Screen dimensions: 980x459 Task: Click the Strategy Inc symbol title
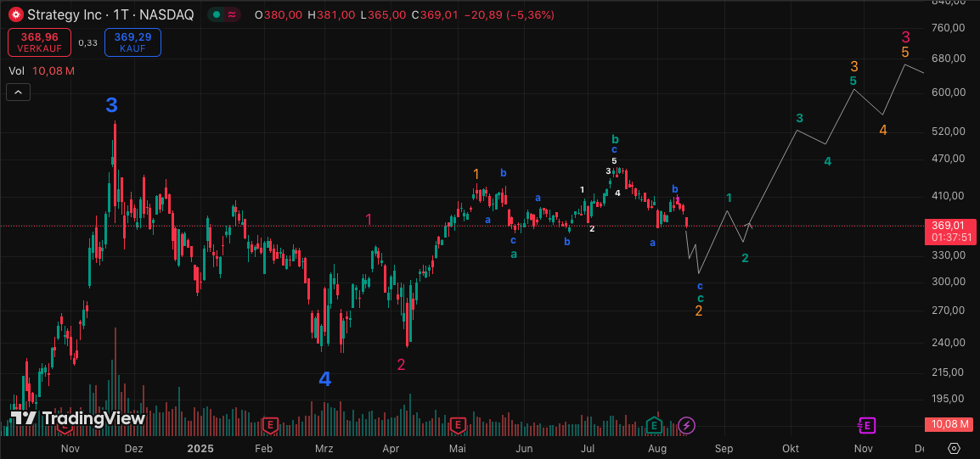[x=110, y=14]
